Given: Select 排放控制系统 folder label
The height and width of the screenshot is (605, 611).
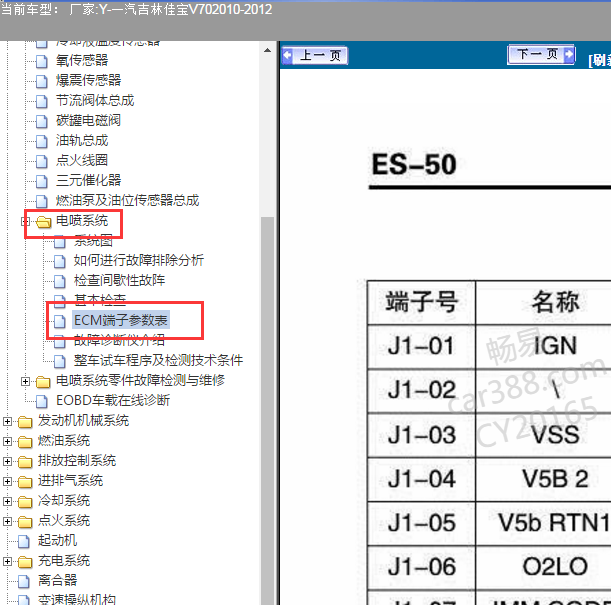Looking at the screenshot, I should [77, 460].
